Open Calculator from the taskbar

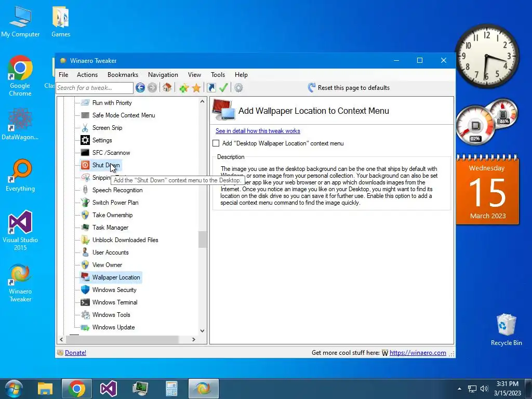coord(171,389)
